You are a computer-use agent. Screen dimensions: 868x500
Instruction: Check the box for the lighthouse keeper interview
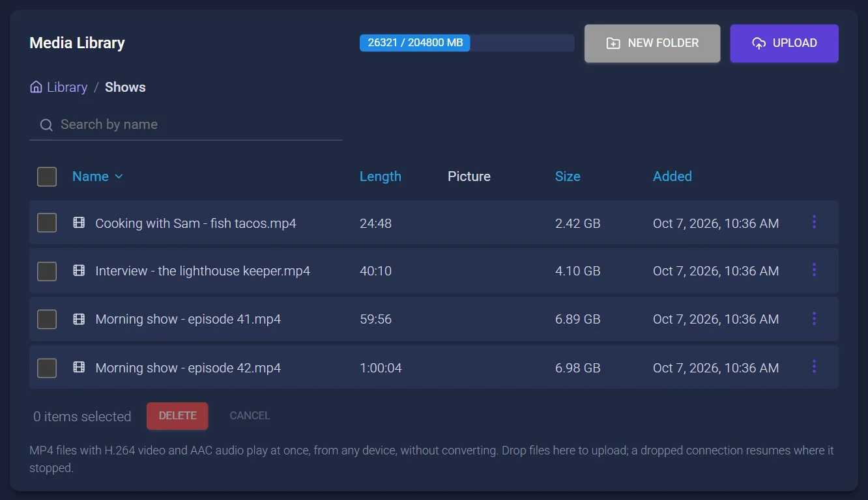pyautogui.click(x=47, y=271)
